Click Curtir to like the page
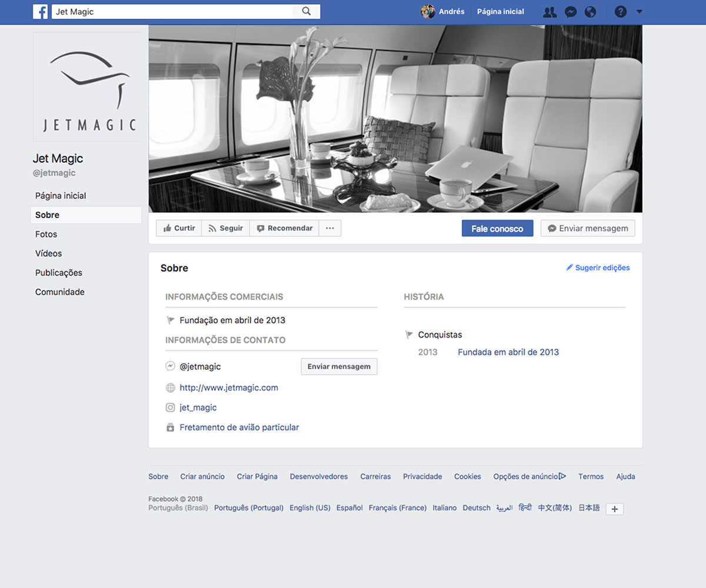The width and height of the screenshot is (706, 588). coord(178,228)
